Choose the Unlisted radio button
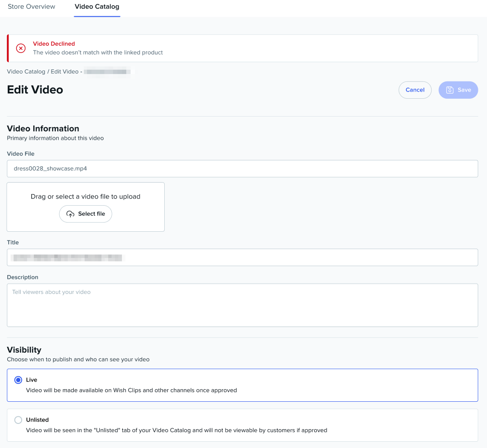487x448 pixels. [18, 420]
